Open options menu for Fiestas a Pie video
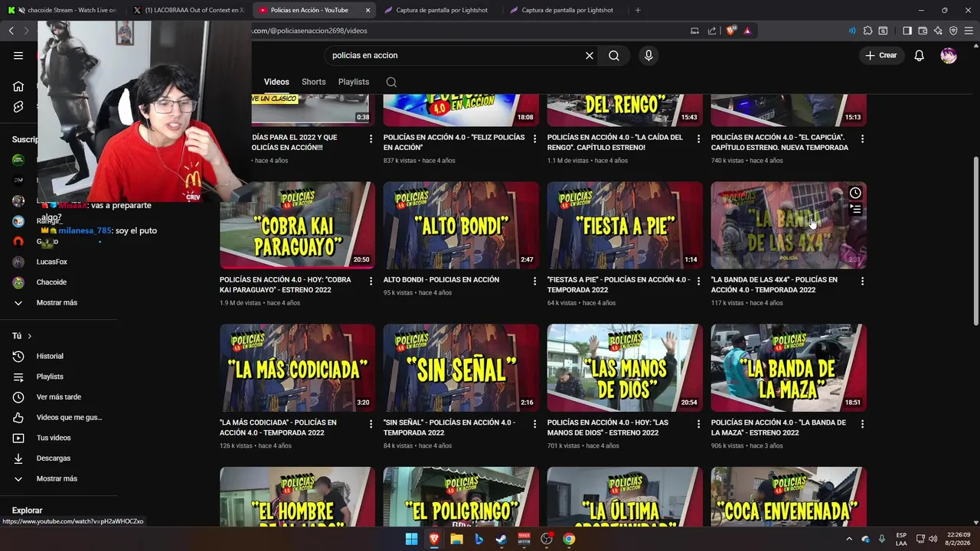Viewport: 980px width, 551px height. point(698,281)
